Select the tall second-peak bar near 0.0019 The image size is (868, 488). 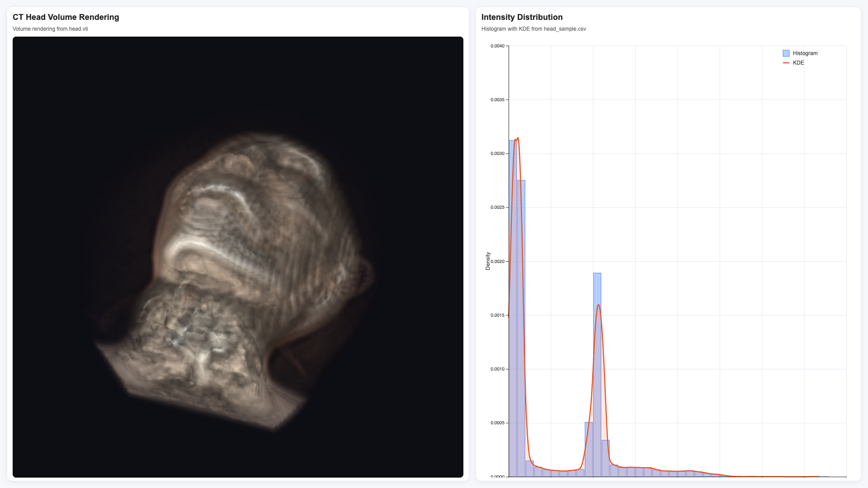click(597, 375)
